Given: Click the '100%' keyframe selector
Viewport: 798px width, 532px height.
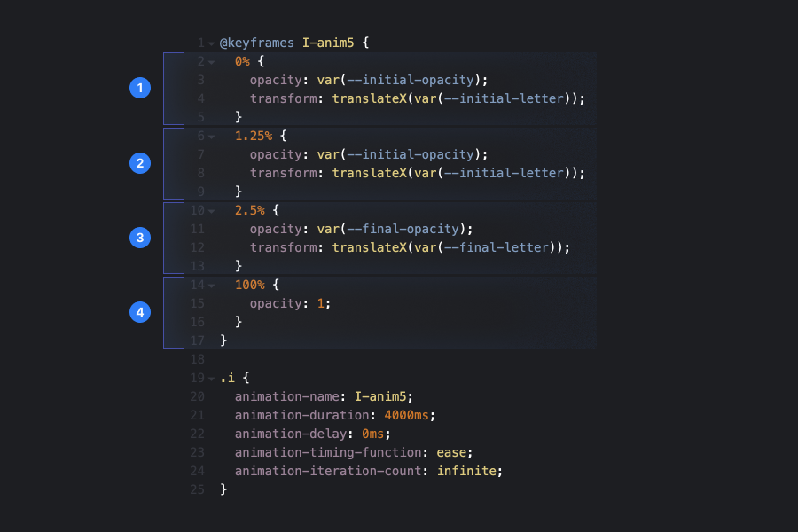Looking at the screenshot, I should 250,285.
